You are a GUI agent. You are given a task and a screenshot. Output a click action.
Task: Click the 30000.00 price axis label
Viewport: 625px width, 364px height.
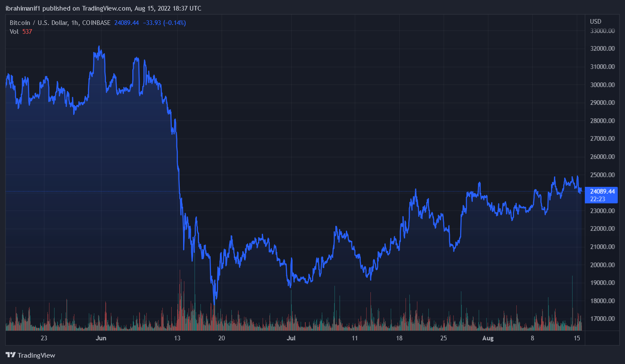602,85
